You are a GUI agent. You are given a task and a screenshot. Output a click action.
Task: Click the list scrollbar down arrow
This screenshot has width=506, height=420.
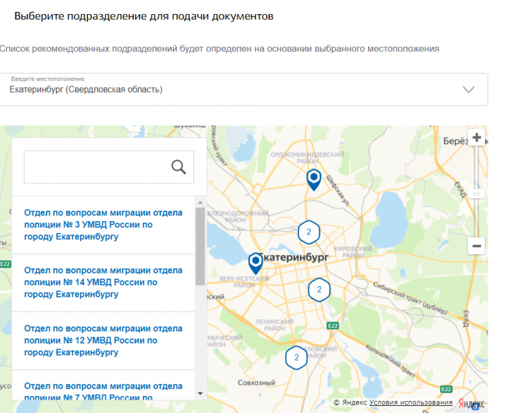click(200, 393)
